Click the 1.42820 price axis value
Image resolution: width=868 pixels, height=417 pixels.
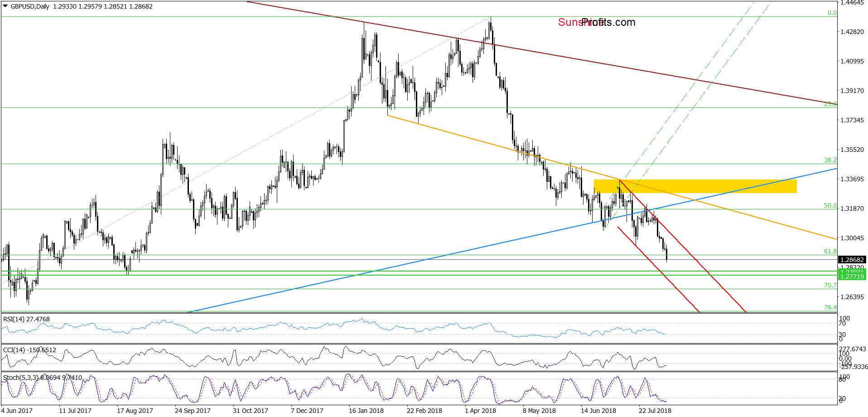[x=852, y=32]
